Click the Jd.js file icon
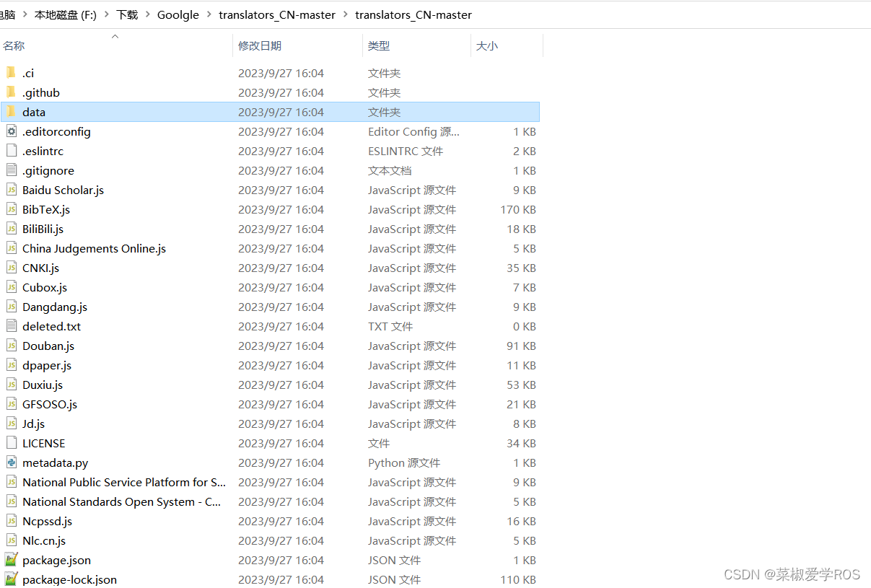The width and height of the screenshot is (871, 588). (11, 424)
